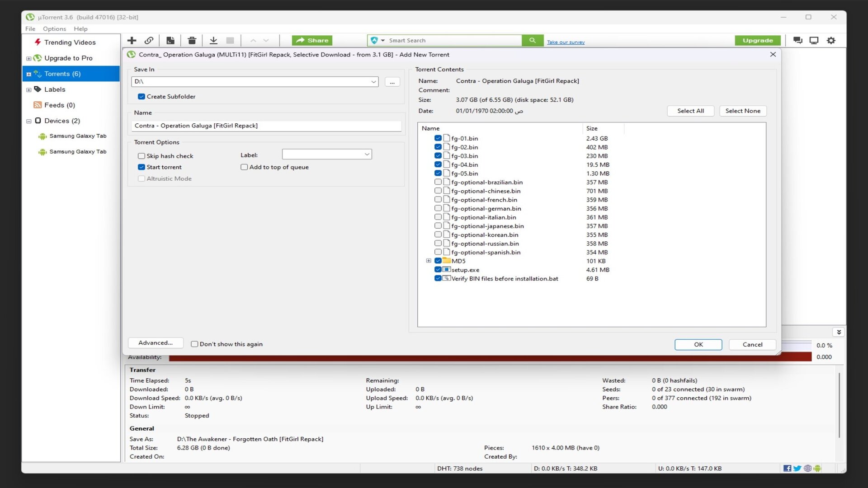Image resolution: width=868 pixels, height=488 pixels.
Task: Uncheck the setup.exe checkbox
Action: click(438, 270)
